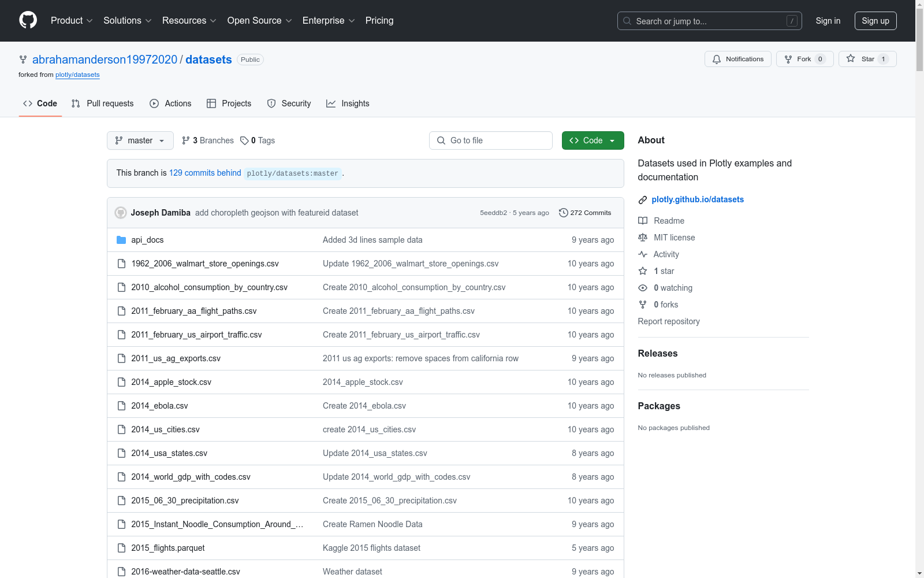Image resolution: width=924 pixels, height=578 pixels.
Task: Click the file icon for 2016-weather-data-seattle.csv
Action: tap(121, 572)
